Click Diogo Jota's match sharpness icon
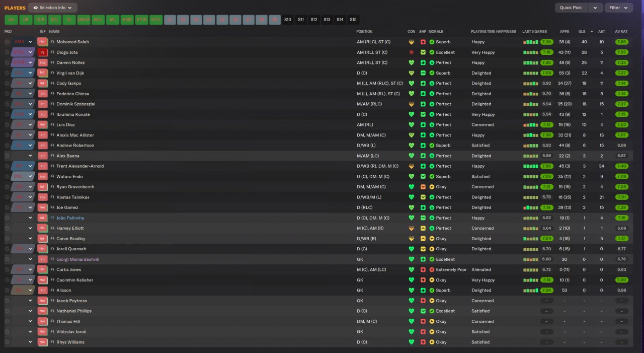This screenshot has height=353, width=644. (x=423, y=52)
